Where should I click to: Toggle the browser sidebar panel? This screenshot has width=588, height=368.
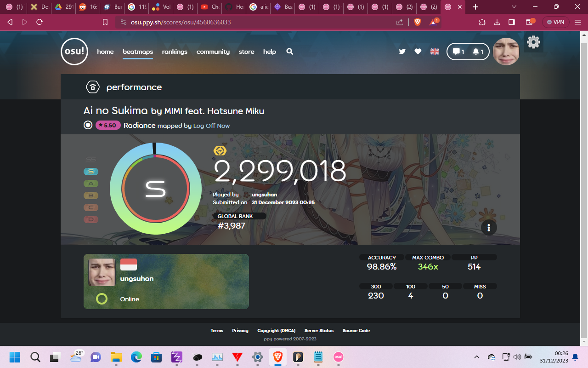point(512,22)
